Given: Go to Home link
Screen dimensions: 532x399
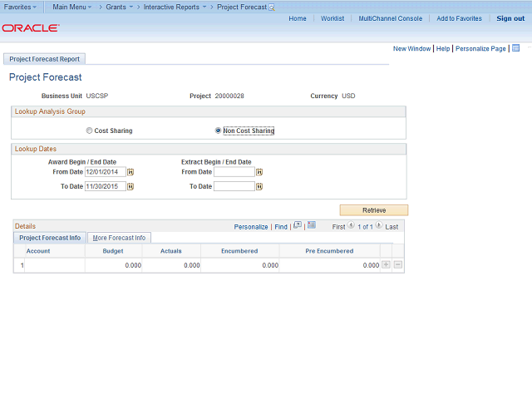Looking at the screenshot, I should pos(298,18).
